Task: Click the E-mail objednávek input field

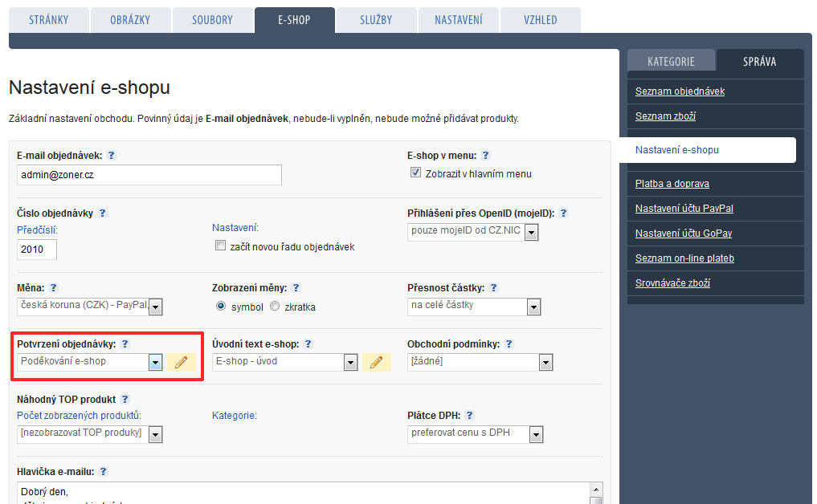Action: pyautogui.click(x=149, y=175)
